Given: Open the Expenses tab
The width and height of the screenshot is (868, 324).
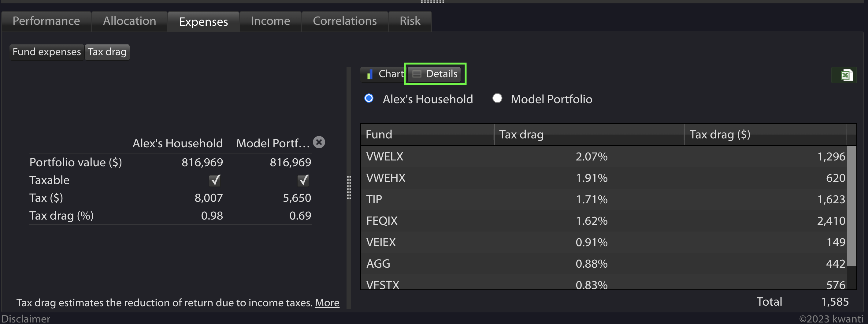Looking at the screenshot, I should tap(203, 22).
